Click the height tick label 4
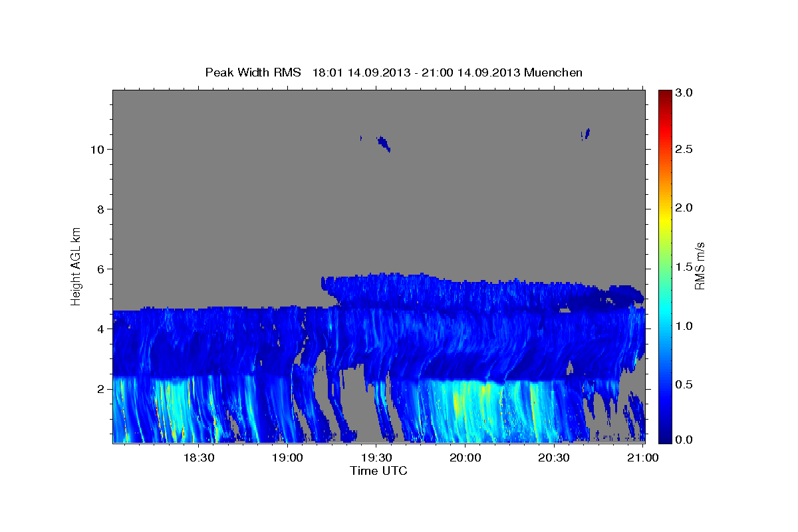 coord(100,329)
